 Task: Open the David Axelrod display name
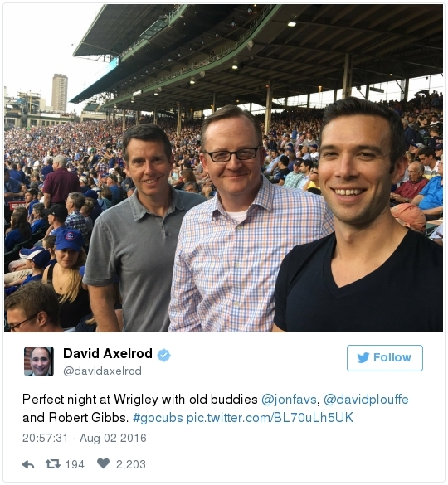108,353
